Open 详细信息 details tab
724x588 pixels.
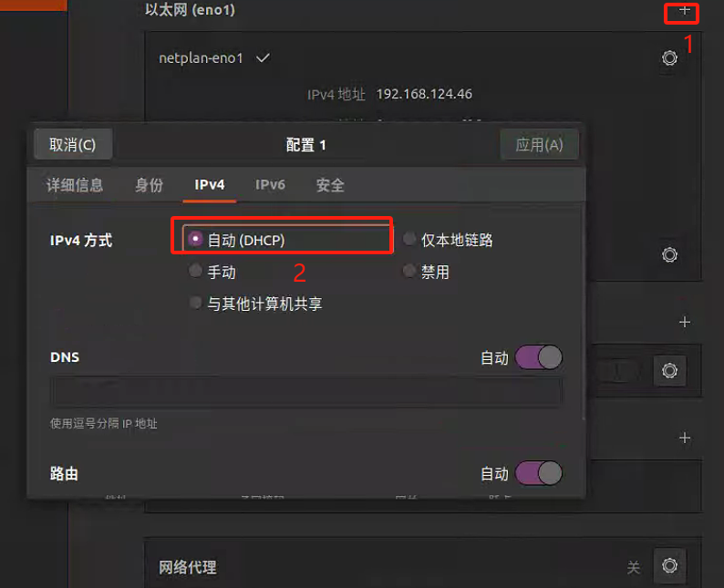[75, 185]
